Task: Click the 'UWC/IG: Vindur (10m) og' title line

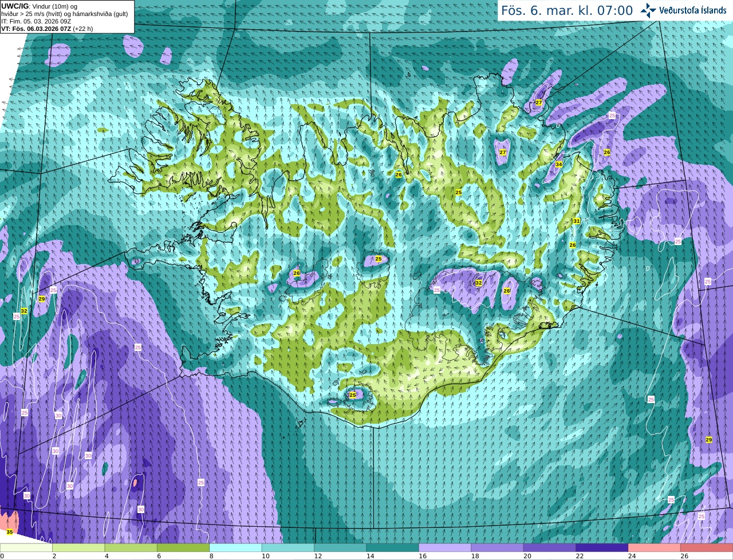Action: point(39,6)
